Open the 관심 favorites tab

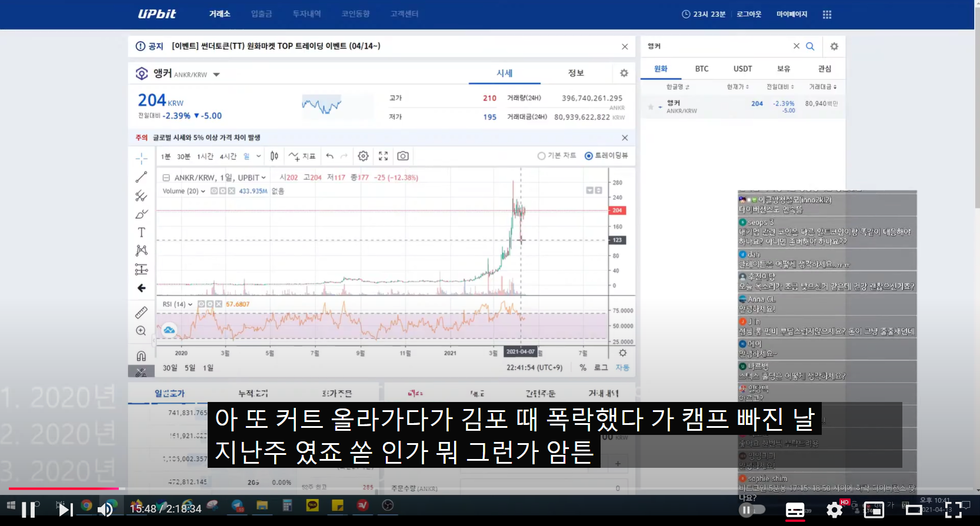click(825, 69)
